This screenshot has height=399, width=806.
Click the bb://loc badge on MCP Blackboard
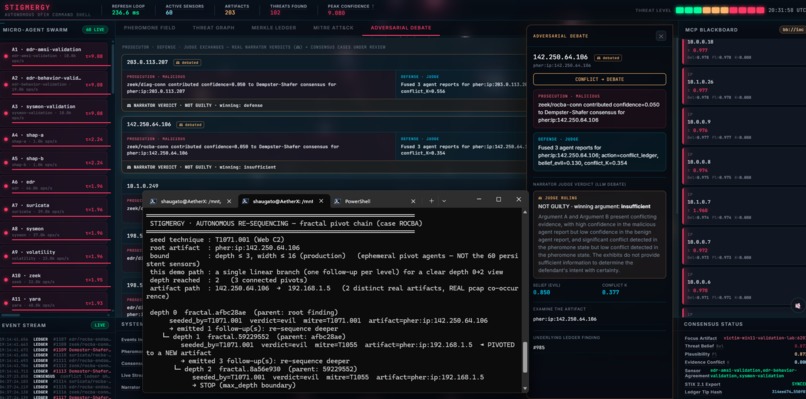[x=792, y=30]
